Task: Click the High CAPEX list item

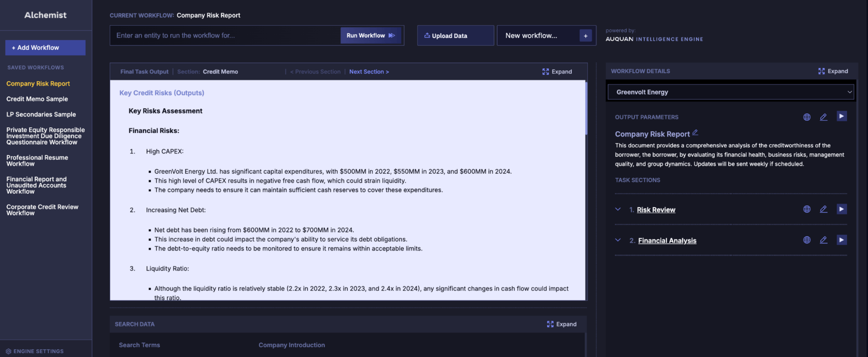Action: (165, 151)
